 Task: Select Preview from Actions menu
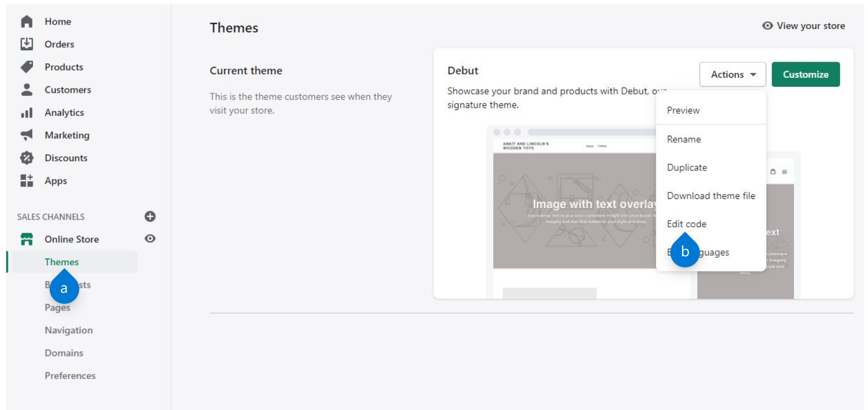coord(711,110)
